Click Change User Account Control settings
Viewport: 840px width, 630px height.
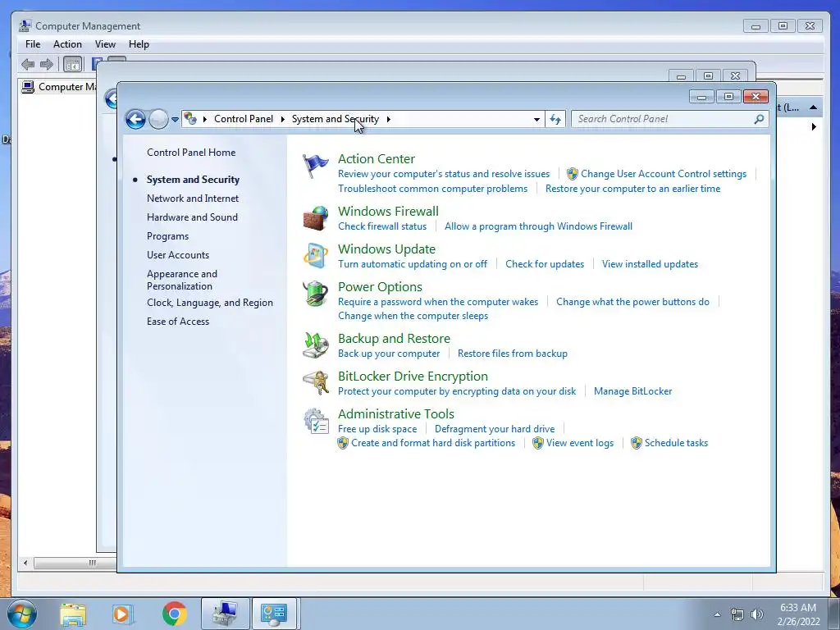(x=664, y=174)
